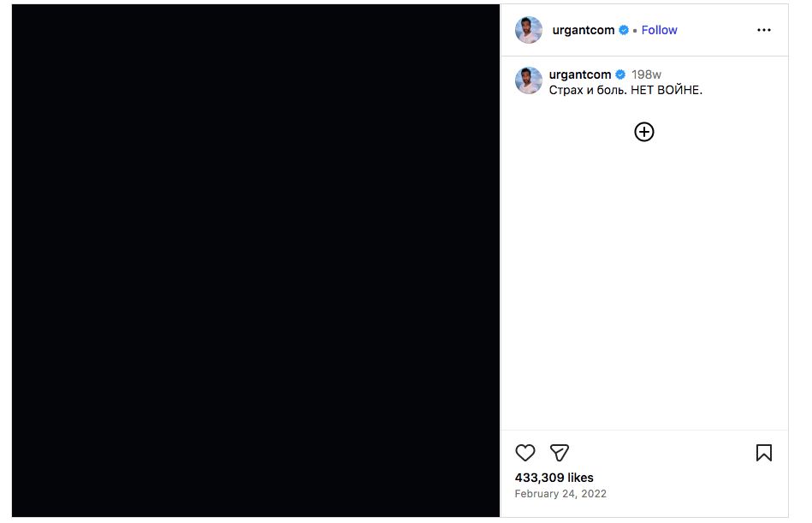
Task: Click the profile avatar in the post header
Action: pyautogui.click(x=529, y=30)
